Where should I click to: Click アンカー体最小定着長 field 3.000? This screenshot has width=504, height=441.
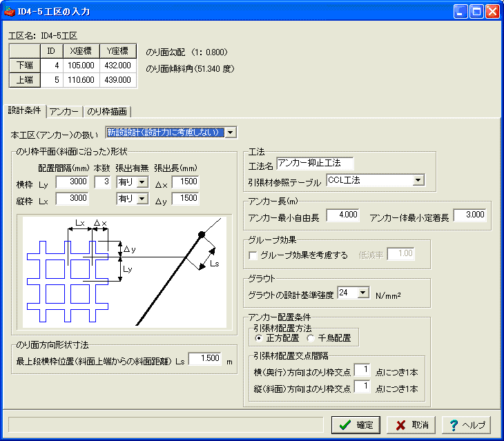pyautogui.click(x=470, y=215)
